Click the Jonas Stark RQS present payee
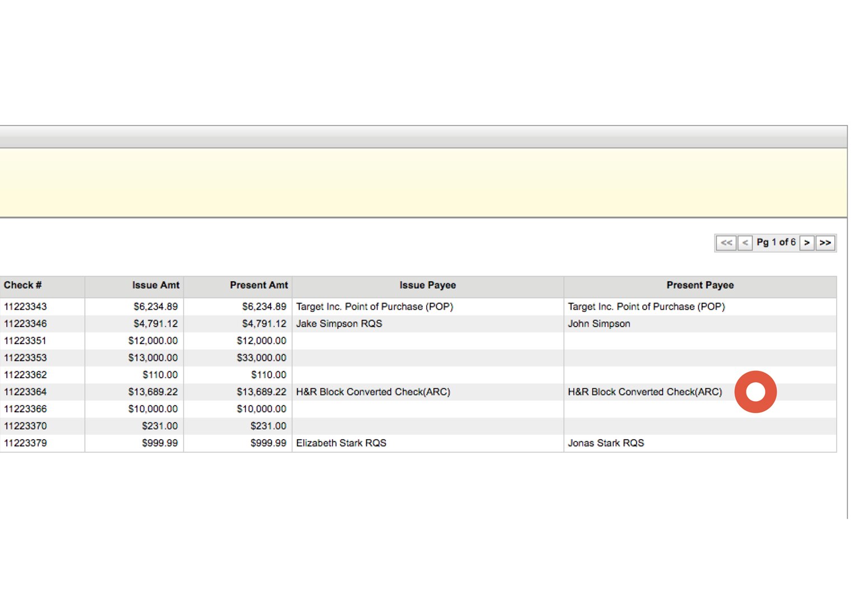The width and height of the screenshot is (868, 609). coord(606,443)
